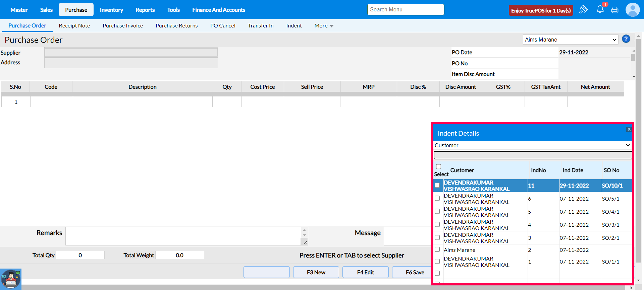Check the indent number 4 checkbox

coord(437,224)
